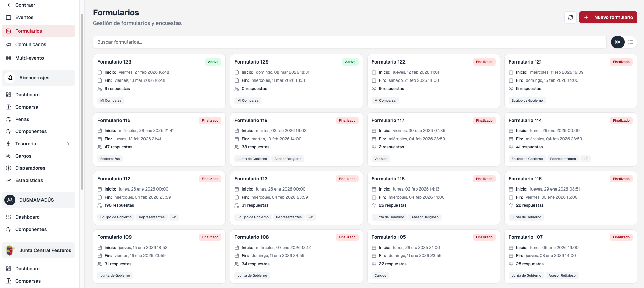Open the Formulario 129 card title

pyautogui.click(x=251, y=62)
